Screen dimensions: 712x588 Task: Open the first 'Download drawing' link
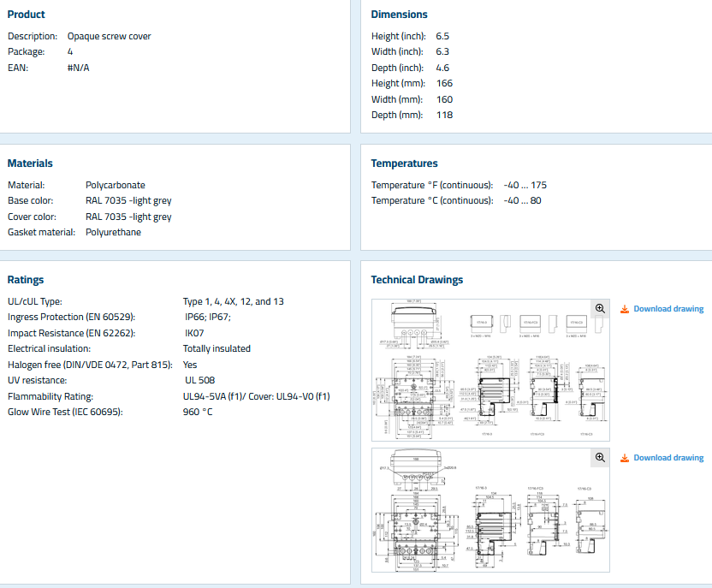click(668, 309)
